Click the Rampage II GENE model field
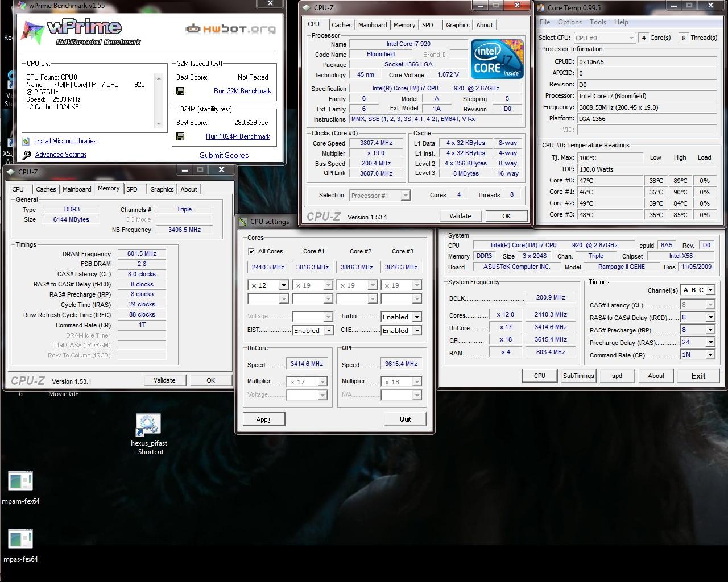 622,267
